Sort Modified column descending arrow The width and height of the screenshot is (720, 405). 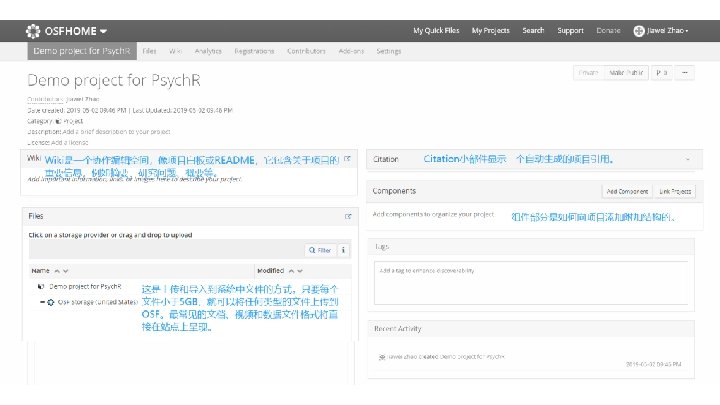(300, 271)
